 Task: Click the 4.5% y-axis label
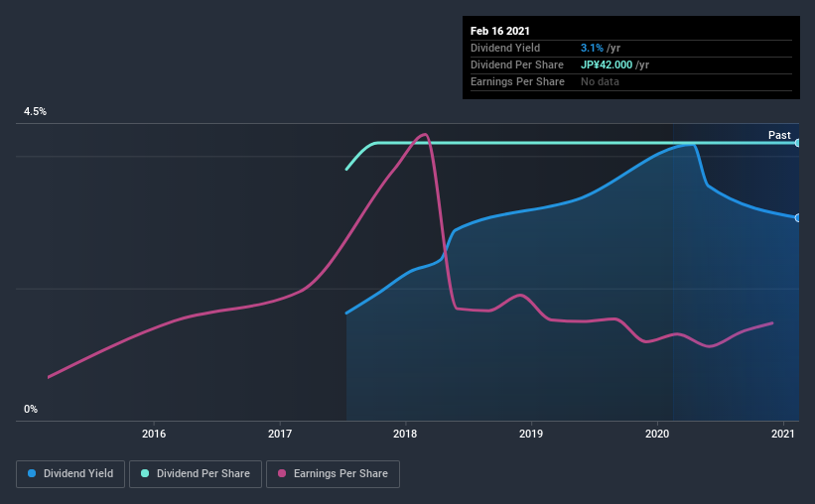pos(35,111)
